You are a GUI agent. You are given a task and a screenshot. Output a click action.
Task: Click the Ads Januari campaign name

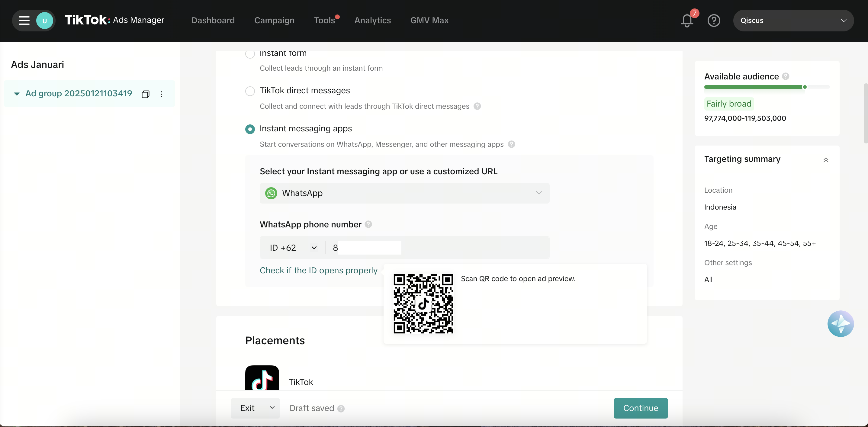pos(37,64)
